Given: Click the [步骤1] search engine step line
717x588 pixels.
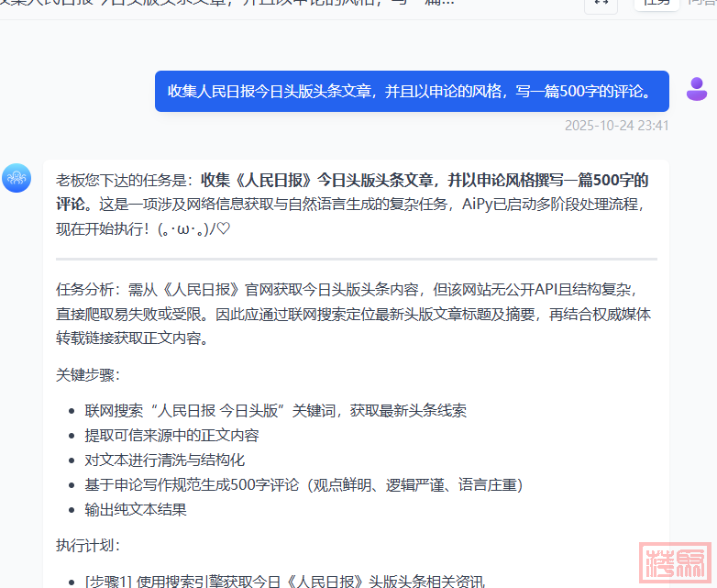Looking at the screenshot, I should (284, 581).
